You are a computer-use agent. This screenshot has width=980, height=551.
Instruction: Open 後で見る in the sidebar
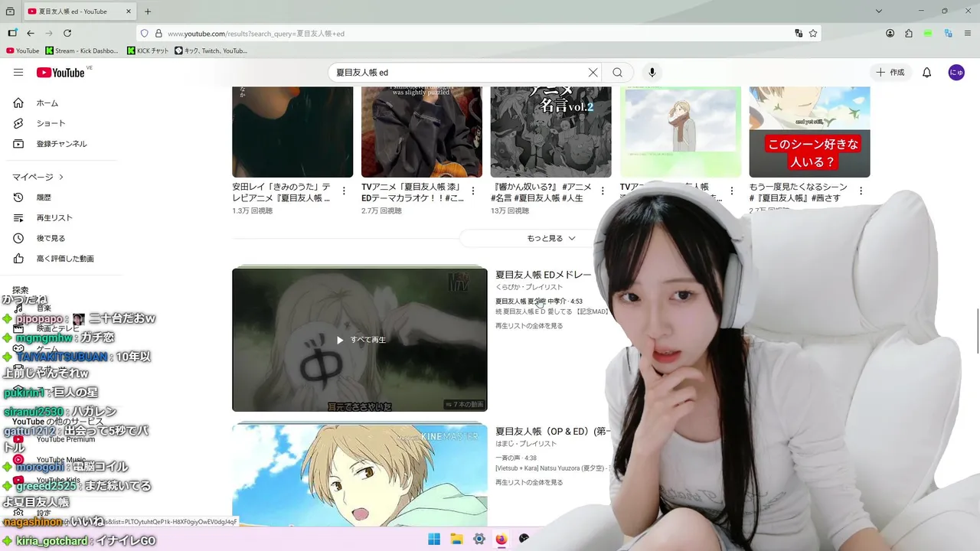coord(50,238)
